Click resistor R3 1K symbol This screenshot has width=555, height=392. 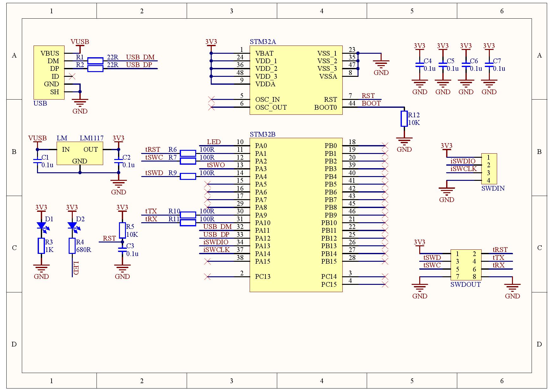click(x=41, y=246)
